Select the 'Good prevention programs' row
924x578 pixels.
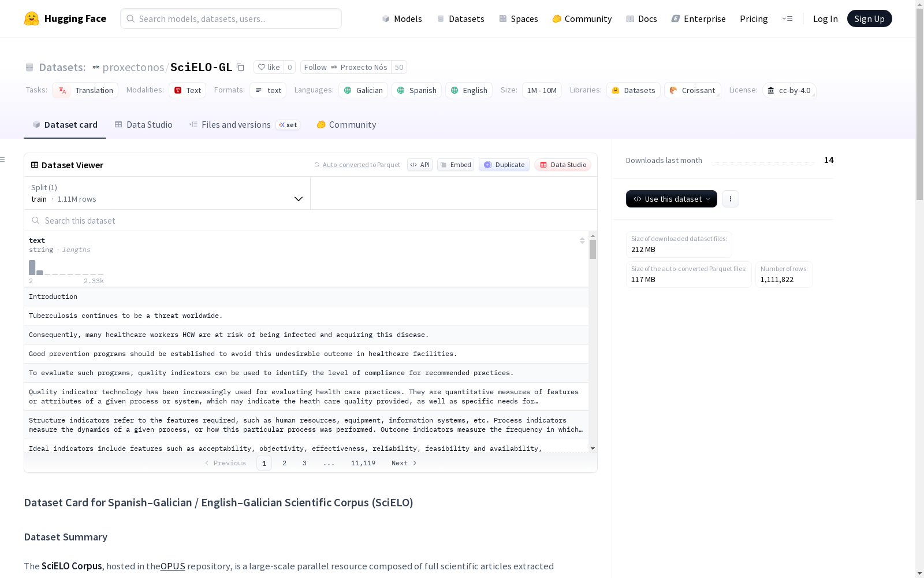306,354
